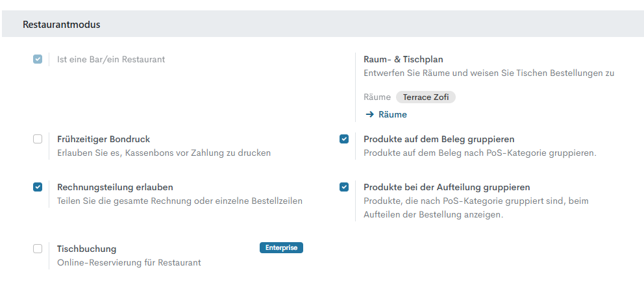Disable 'Produkte auf dem Beleg gruppieren' checkbox
Viewport: 644px width, 285px height.
click(x=344, y=139)
